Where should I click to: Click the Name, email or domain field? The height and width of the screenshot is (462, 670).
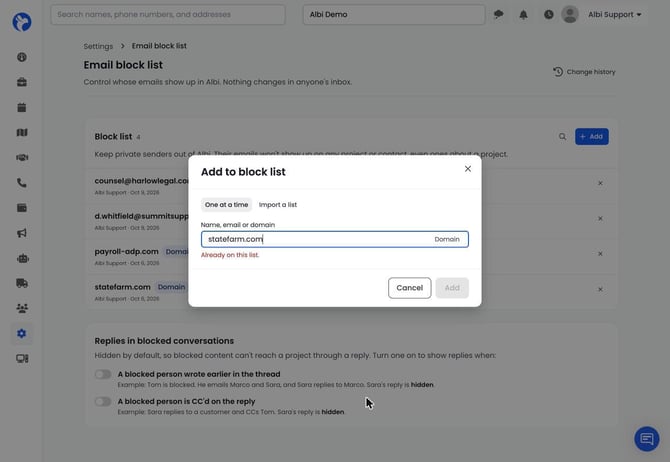pos(335,239)
